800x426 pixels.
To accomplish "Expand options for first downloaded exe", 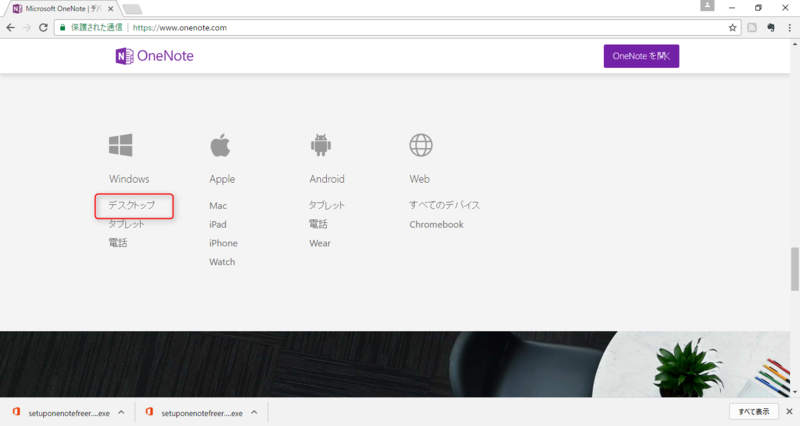I will (x=121, y=412).
